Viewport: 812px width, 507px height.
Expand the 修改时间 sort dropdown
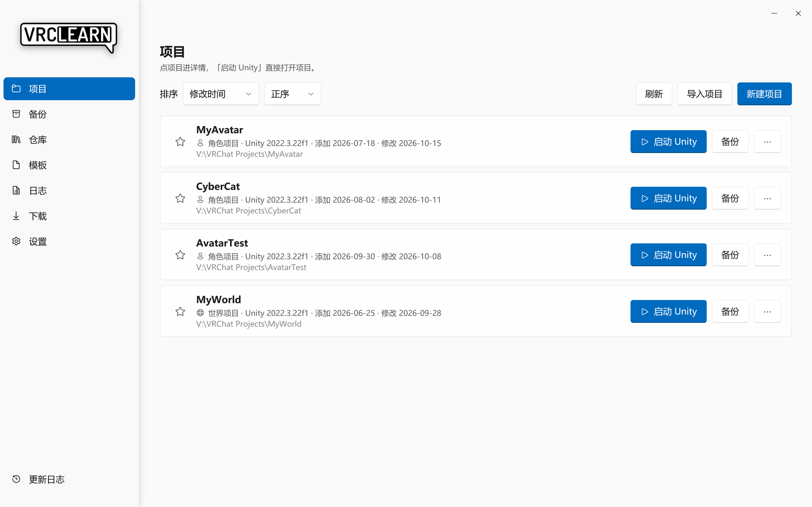point(221,94)
